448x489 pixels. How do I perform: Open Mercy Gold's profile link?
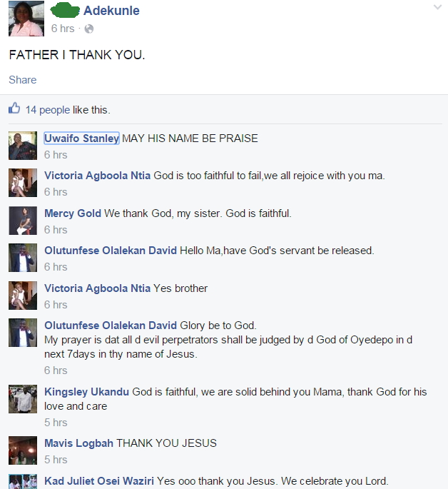tap(73, 213)
